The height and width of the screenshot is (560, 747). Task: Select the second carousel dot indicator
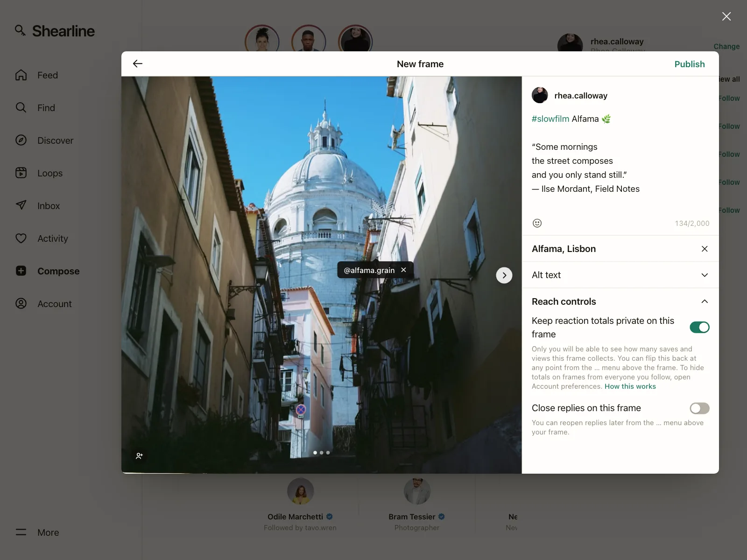pyautogui.click(x=321, y=453)
